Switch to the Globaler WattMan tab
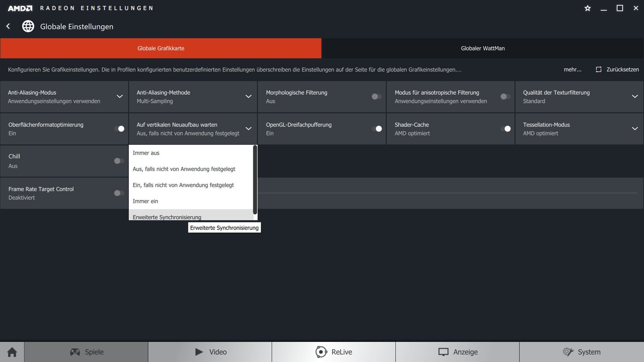The width and height of the screenshot is (644, 362). click(483, 48)
